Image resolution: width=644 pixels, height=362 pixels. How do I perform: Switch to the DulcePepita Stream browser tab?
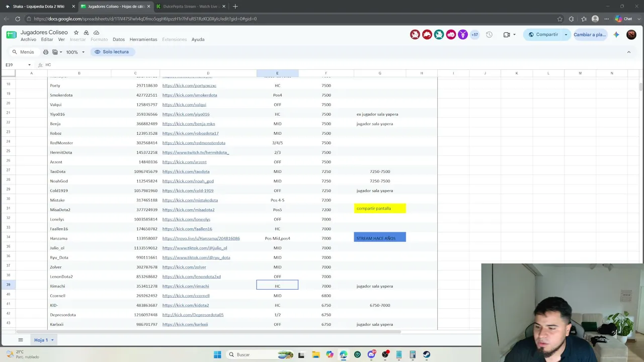pyautogui.click(x=191, y=7)
